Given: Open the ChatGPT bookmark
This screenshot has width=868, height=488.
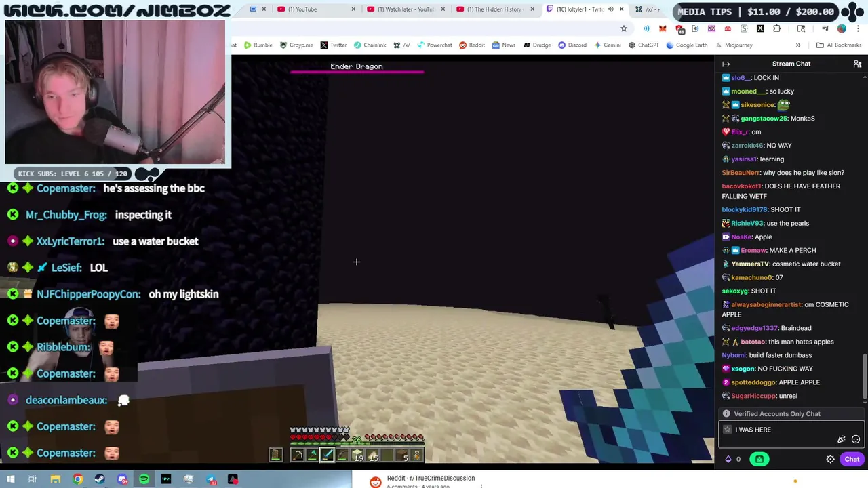Looking at the screenshot, I should click(644, 45).
